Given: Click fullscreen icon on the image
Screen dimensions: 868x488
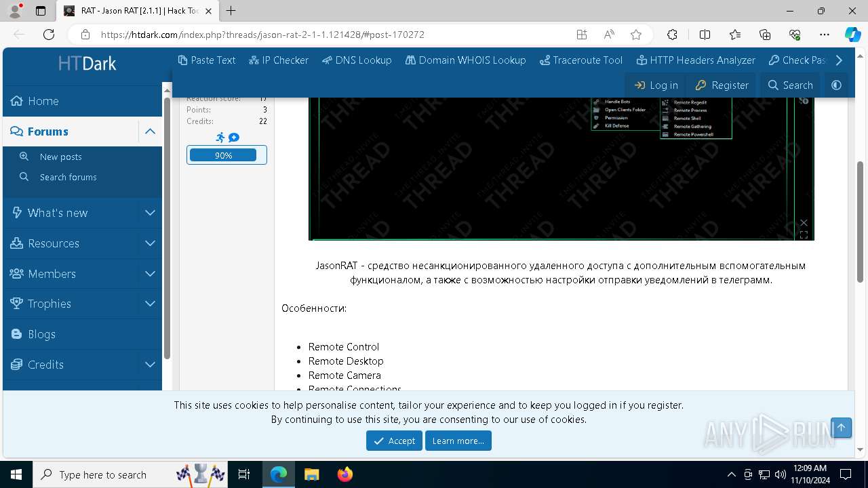Looking at the screenshot, I should pyautogui.click(x=804, y=235).
